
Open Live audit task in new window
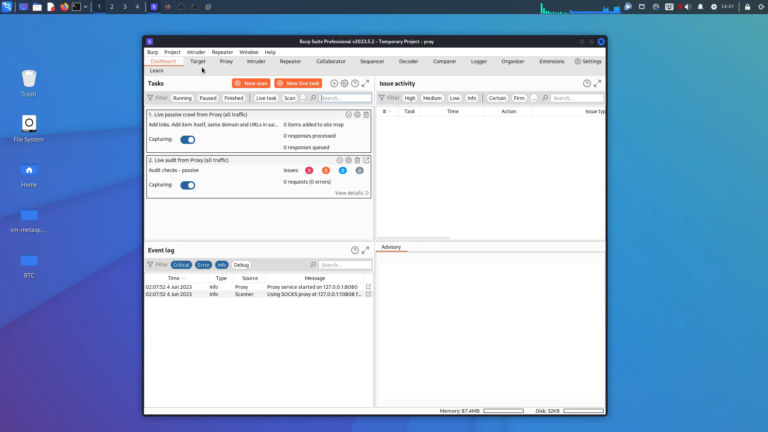pos(366,160)
